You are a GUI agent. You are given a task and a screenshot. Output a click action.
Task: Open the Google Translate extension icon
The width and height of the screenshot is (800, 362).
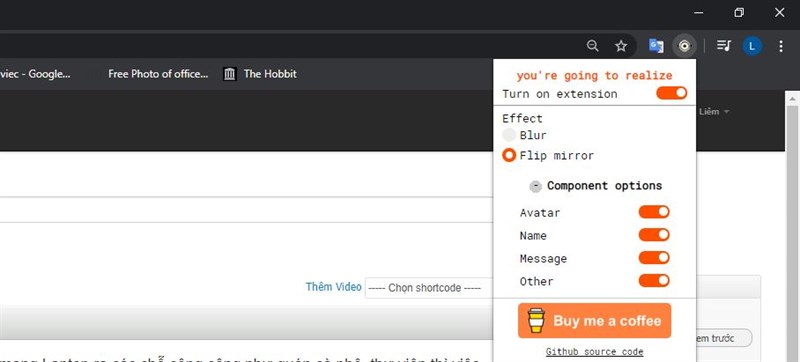point(656,46)
